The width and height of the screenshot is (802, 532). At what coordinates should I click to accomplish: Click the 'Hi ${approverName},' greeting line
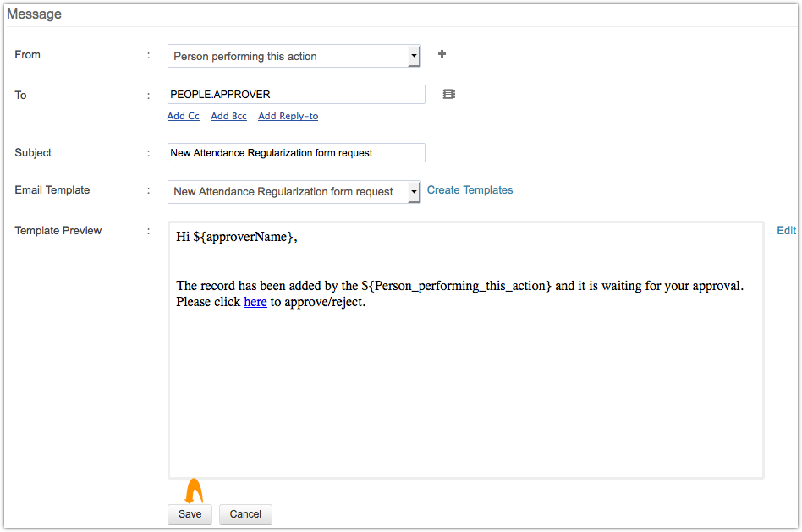pos(237,238)
